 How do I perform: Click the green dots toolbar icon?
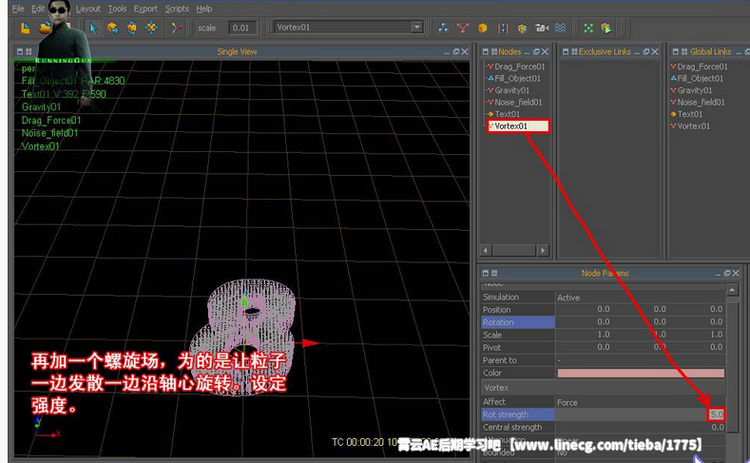coord(588,28)
